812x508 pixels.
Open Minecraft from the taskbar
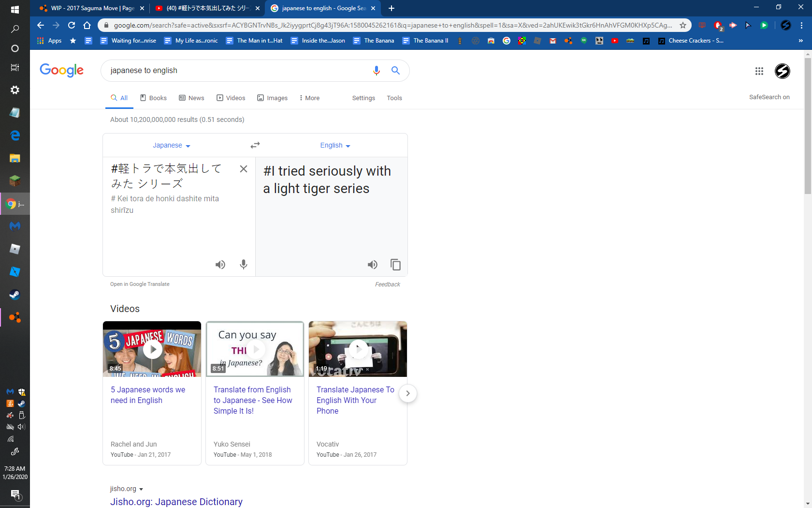[x=15, y=181]
